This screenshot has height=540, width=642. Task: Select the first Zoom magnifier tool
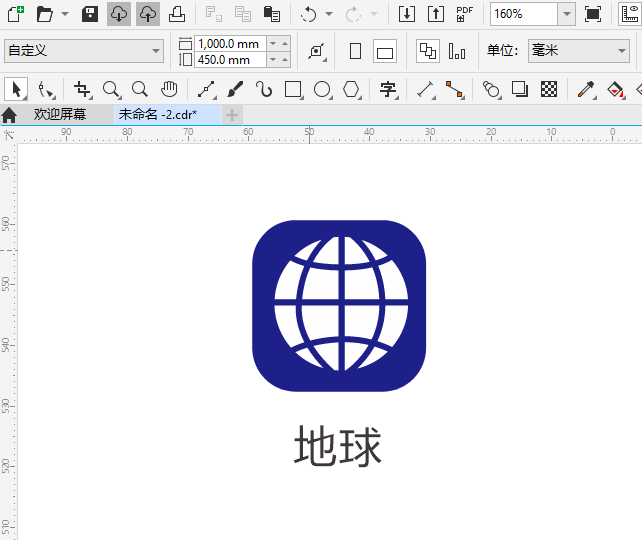(111, 89)
